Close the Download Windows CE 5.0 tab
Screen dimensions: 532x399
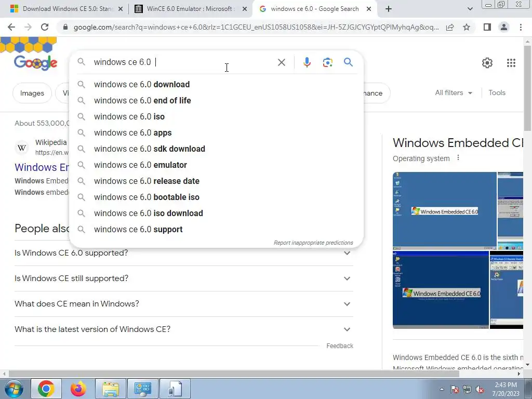coord(120,9)
